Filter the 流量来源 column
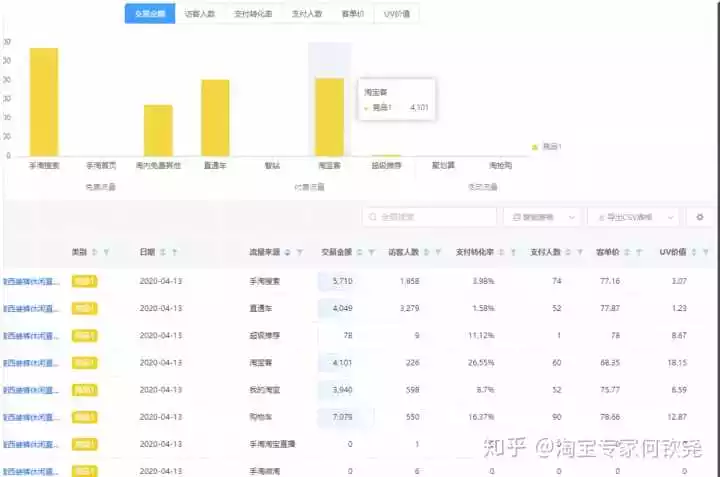The width and height of the screenshot is (720, 477). 299,252
